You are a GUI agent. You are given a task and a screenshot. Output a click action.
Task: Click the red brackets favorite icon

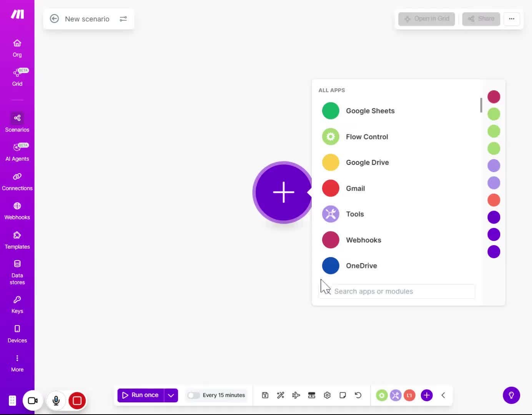pyautogui.click(x=409, y=395)
